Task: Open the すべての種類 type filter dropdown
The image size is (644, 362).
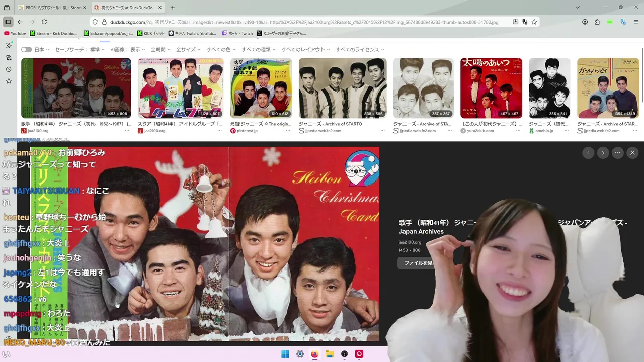Action: (259, 49)
